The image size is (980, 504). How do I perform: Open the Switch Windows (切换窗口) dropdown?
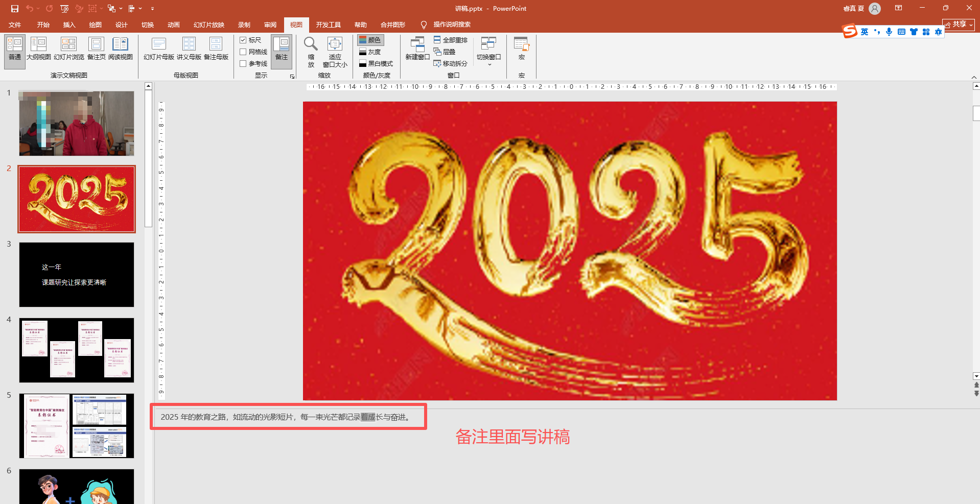tap(489, 52)
